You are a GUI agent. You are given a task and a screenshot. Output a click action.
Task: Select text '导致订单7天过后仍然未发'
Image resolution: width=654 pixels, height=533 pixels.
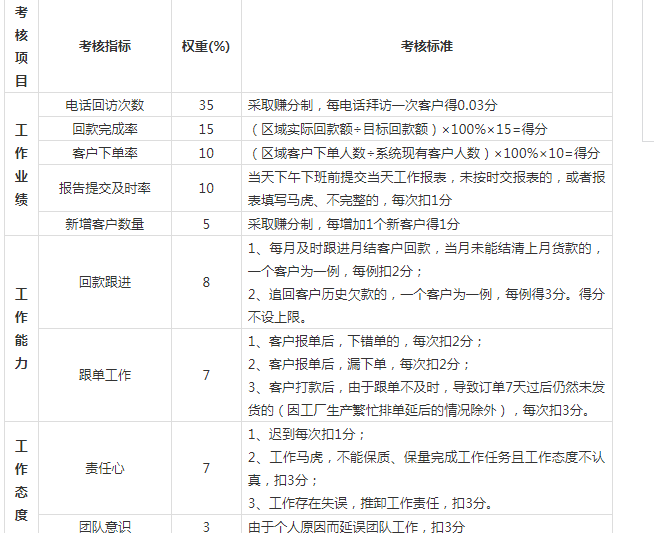point(529,387)
